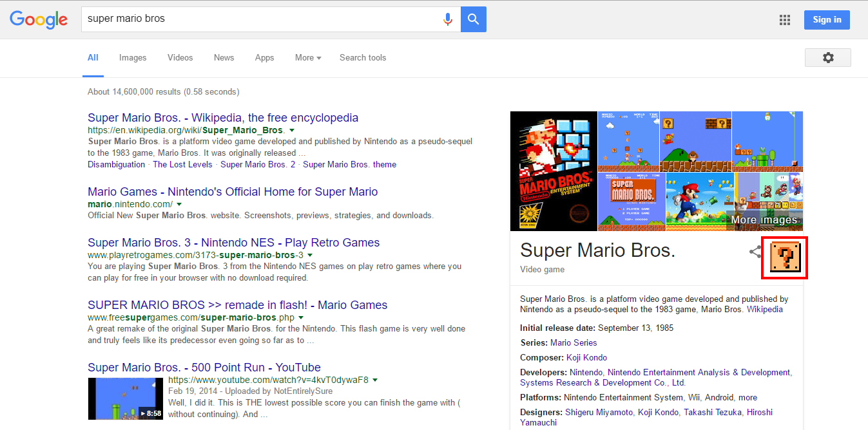
Task: Play the 500 Point Run video thumbnail
Action: tap(126, 398)
